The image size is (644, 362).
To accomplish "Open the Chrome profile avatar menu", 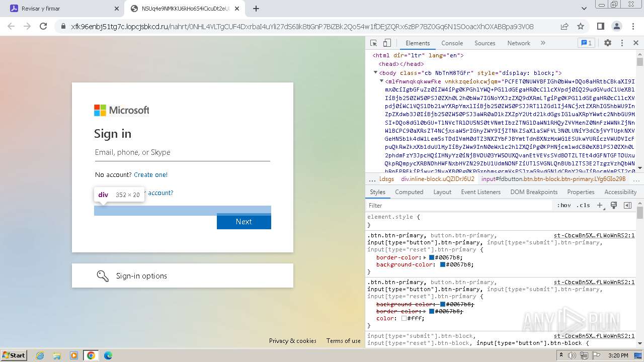I will click(x=617, y=26).
